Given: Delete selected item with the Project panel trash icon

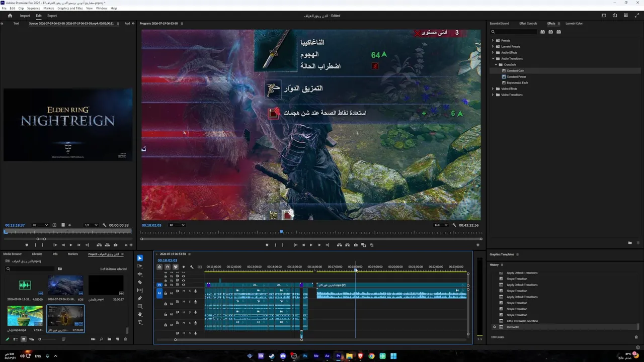Looking at the screenshot, I should [x=125, y=339].
